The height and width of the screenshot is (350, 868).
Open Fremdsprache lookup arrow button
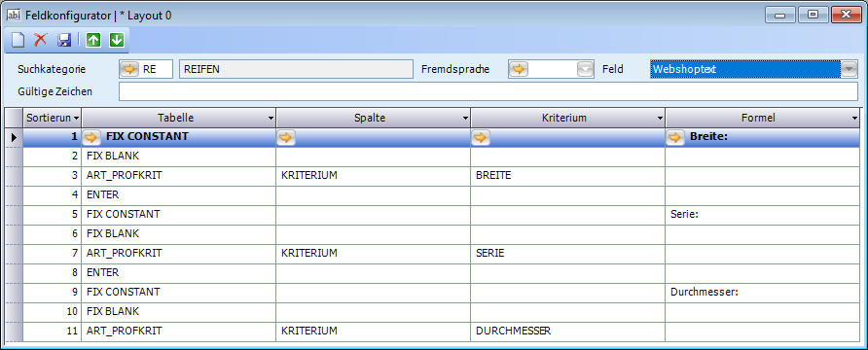519,69
